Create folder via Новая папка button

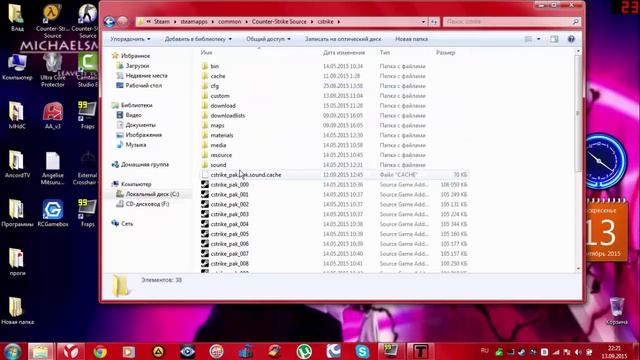[411, 39]
